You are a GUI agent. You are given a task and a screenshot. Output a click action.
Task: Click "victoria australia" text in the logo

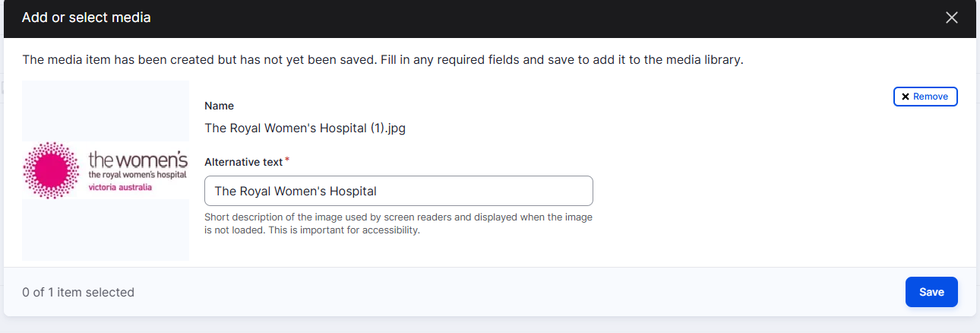pos(120,187)
